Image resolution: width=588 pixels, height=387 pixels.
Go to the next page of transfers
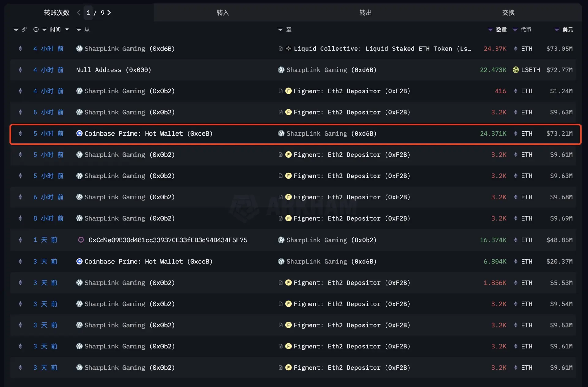click(110, 13)
